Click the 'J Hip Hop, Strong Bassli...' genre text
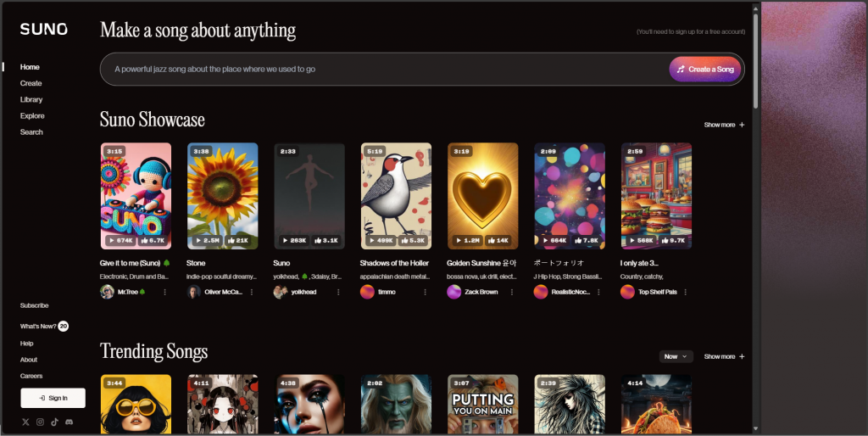This screenshot has height=436, width=868. click(567, 277)
